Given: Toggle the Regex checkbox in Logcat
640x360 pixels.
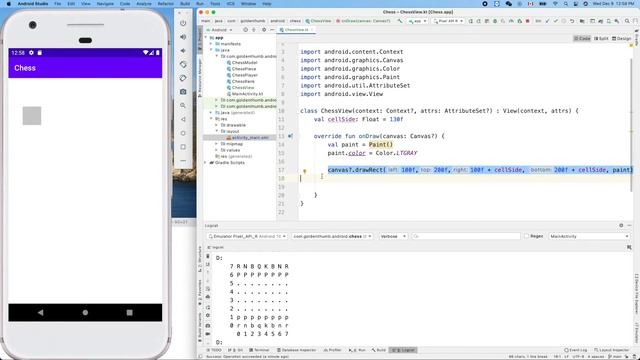Looking at the screenshot, I should coord(526,236).
